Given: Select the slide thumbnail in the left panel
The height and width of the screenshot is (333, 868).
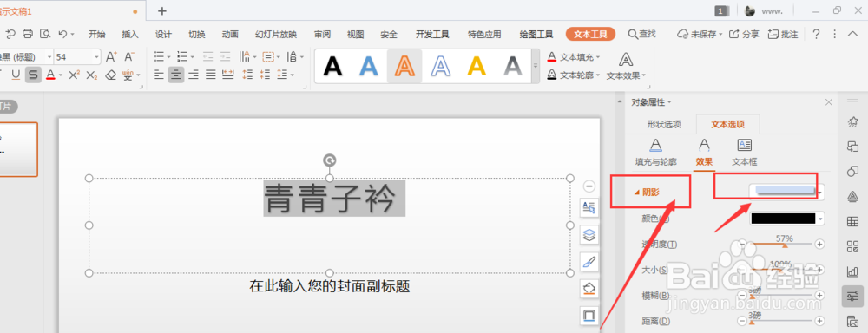Looking at the screenshot, I should [18, 149].
